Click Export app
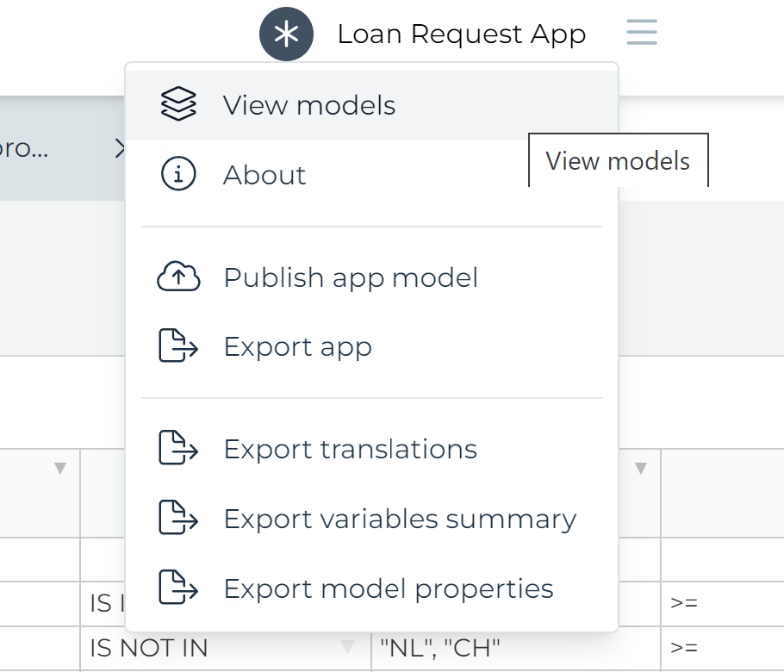 click(298, 346)
